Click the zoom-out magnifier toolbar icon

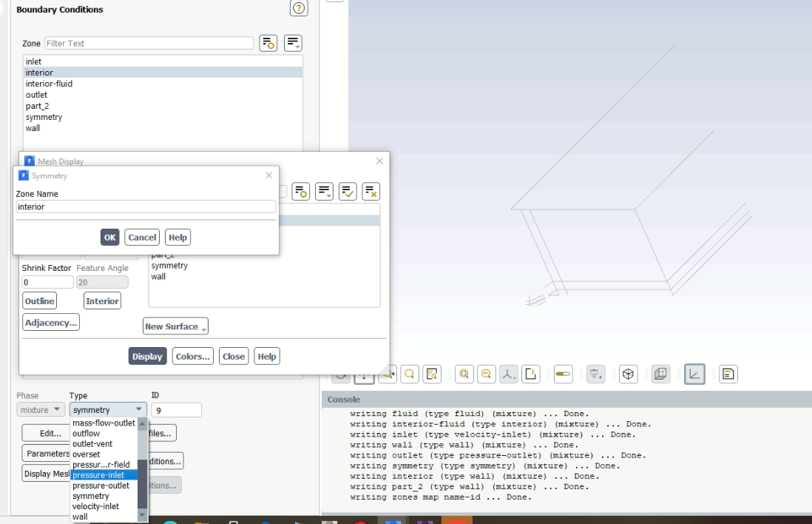click(486, 374)
